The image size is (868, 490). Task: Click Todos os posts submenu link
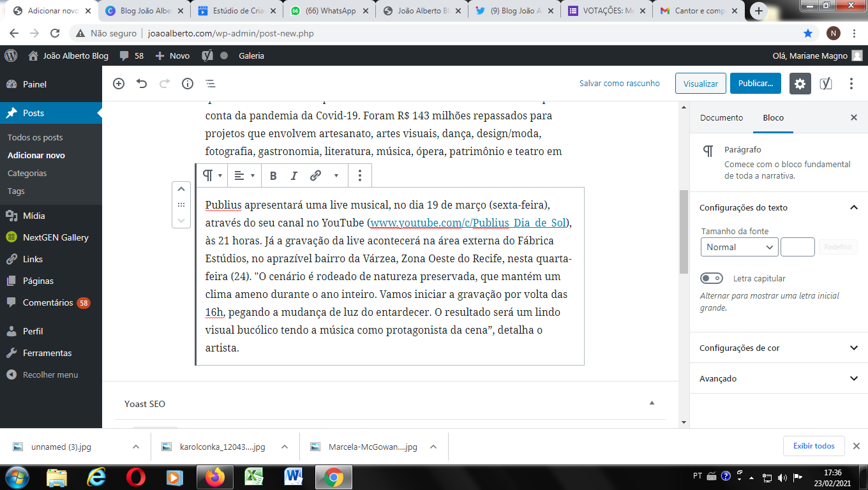35,137
